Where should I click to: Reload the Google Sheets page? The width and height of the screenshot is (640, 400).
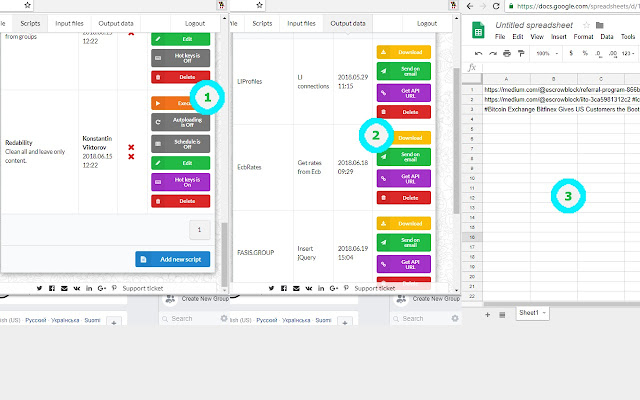tap(496, 6)
